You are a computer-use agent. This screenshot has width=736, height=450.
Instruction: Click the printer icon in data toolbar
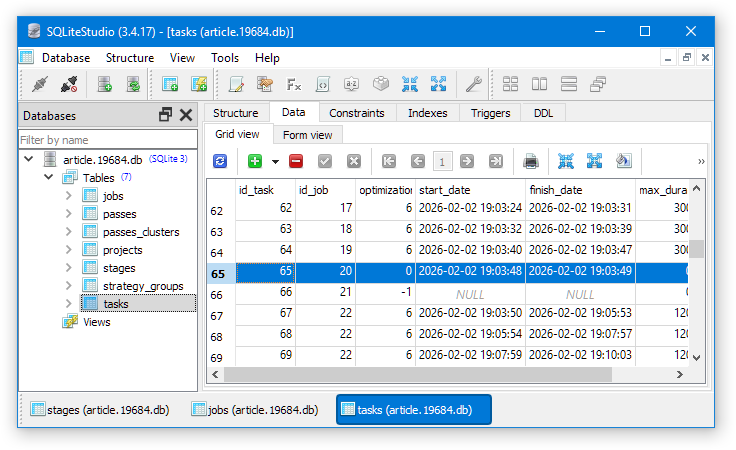coord(531,161)
